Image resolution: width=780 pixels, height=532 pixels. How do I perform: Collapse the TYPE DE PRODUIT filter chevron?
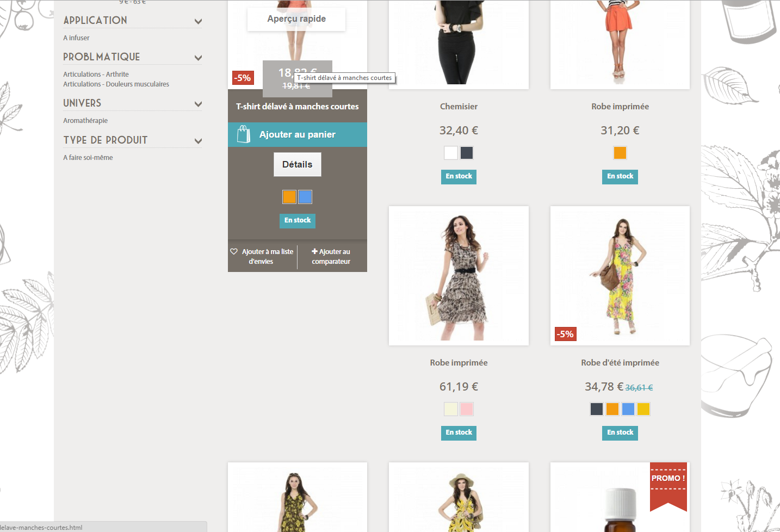click(198, 141)
